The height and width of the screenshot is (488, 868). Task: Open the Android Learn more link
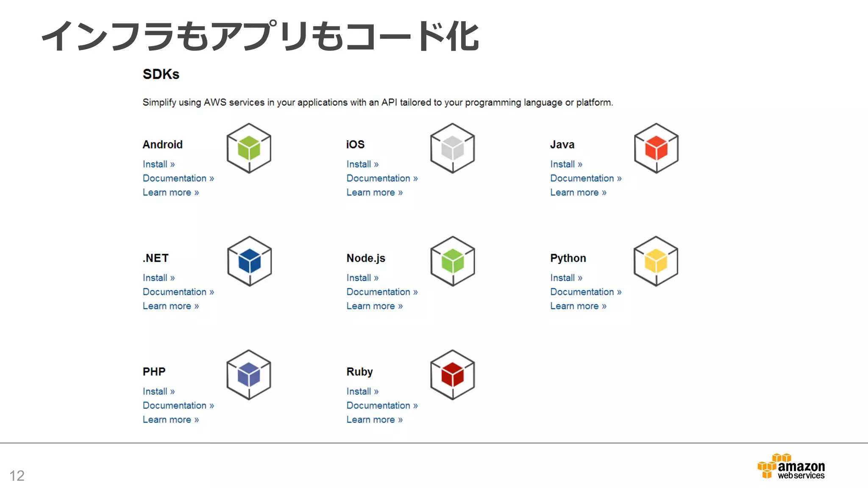(170, 192)
